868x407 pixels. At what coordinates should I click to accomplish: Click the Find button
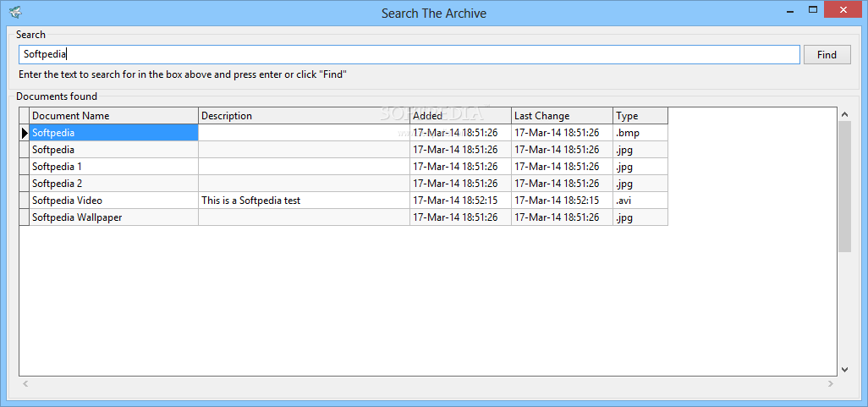pyautogui.click(x=827, y=55)
